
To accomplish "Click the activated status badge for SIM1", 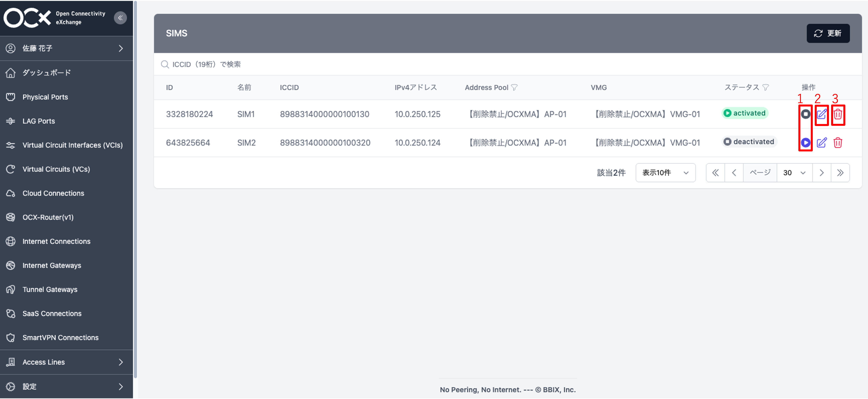I will click(745, 113).
